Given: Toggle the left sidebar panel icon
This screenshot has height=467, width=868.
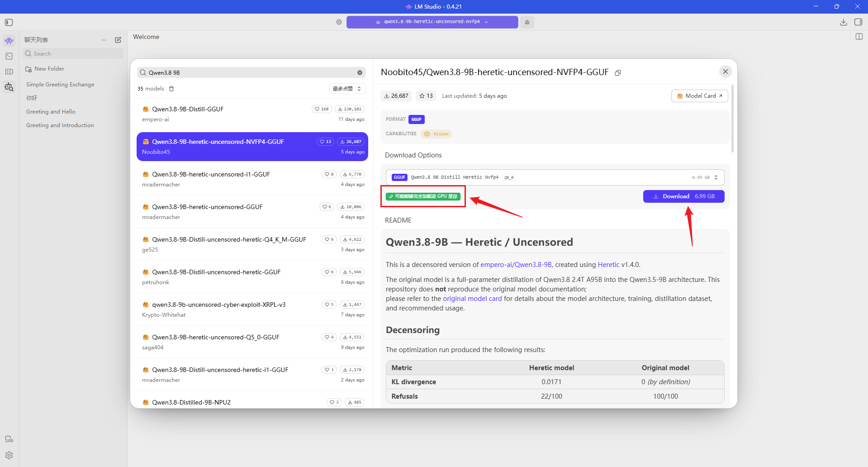Looking at the screenshot, I should tap(9, 22).
